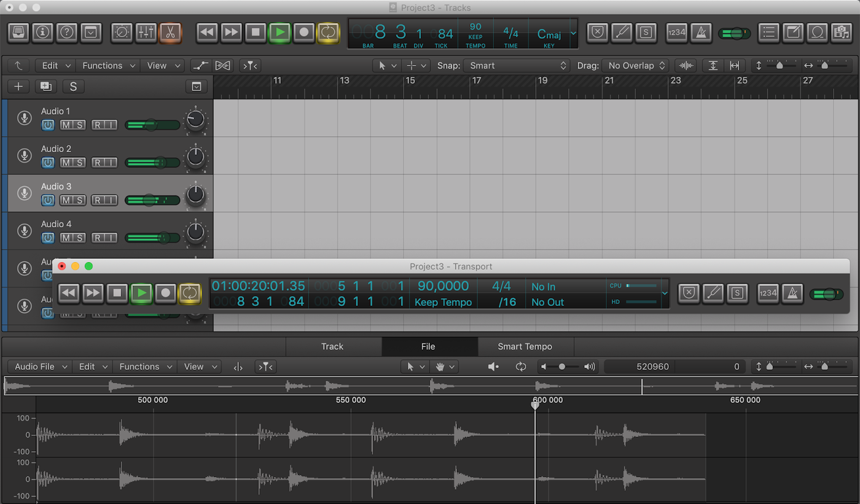Open the Snap Smart dropdown
Viewport: 860px width, 504px height.
tap(517, 66)
